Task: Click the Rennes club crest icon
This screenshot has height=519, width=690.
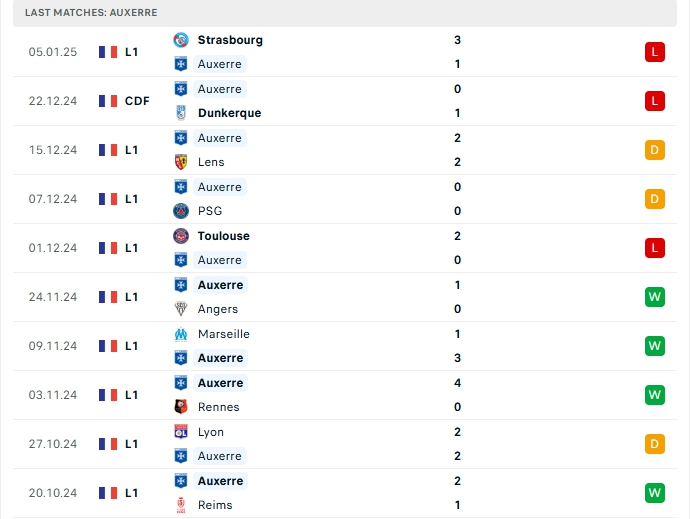Action: pyautogui.click(x=181, y=407)
